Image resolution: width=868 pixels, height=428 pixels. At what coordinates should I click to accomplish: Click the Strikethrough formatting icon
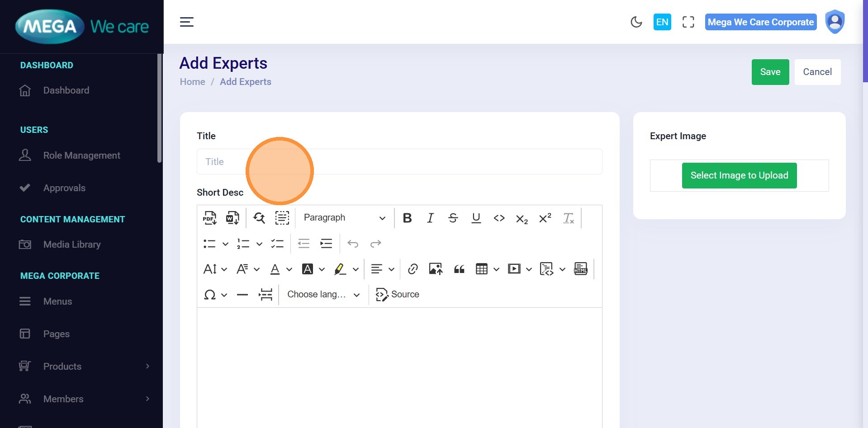453,218
